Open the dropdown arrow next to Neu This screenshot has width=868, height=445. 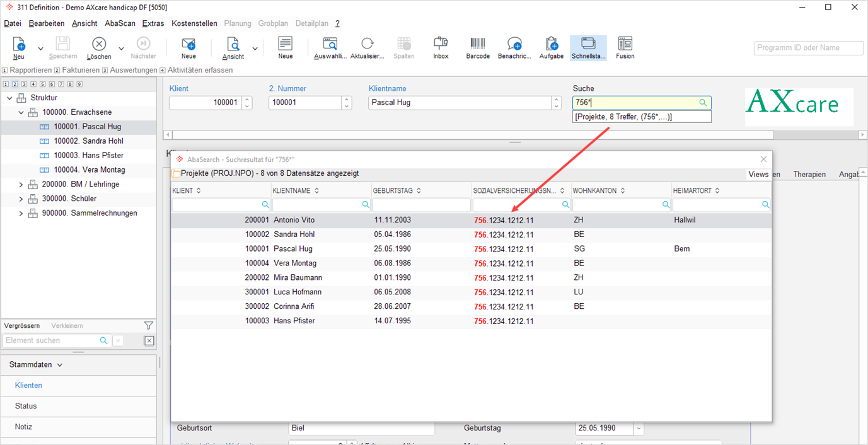pos(40,48)
